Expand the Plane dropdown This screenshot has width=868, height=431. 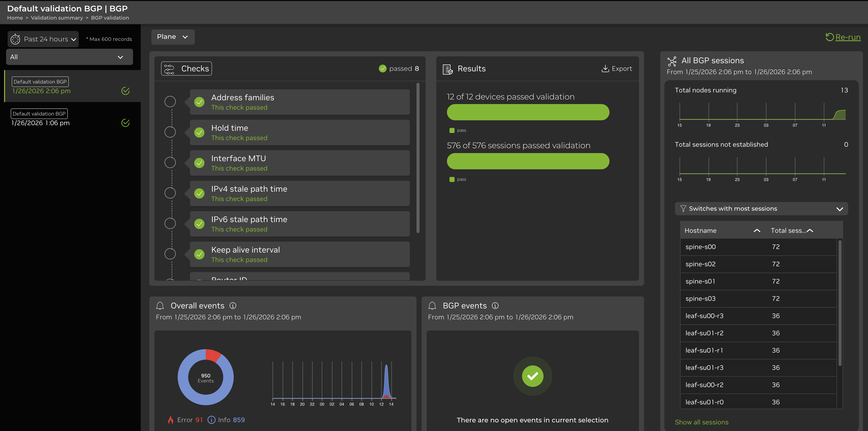click(x=172, y=37)
